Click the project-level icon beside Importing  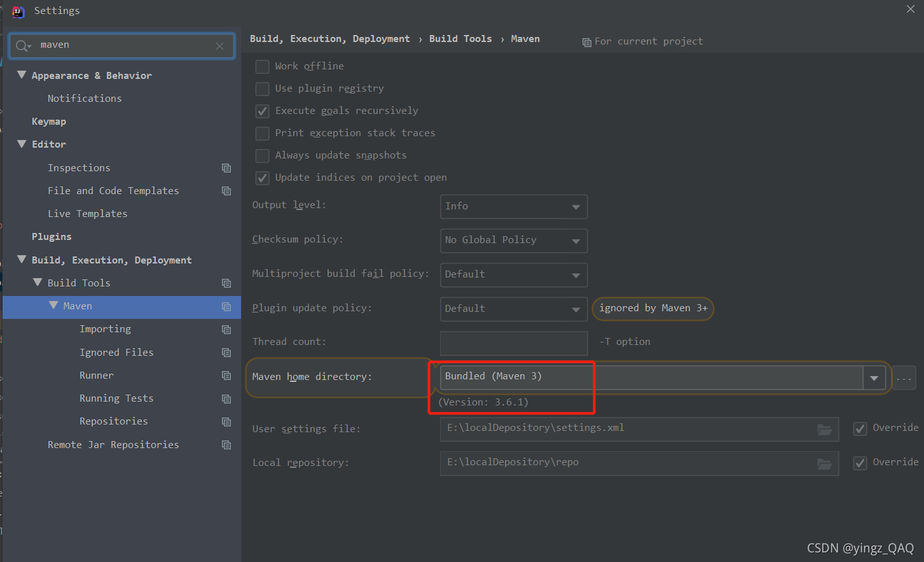(226, 330)
